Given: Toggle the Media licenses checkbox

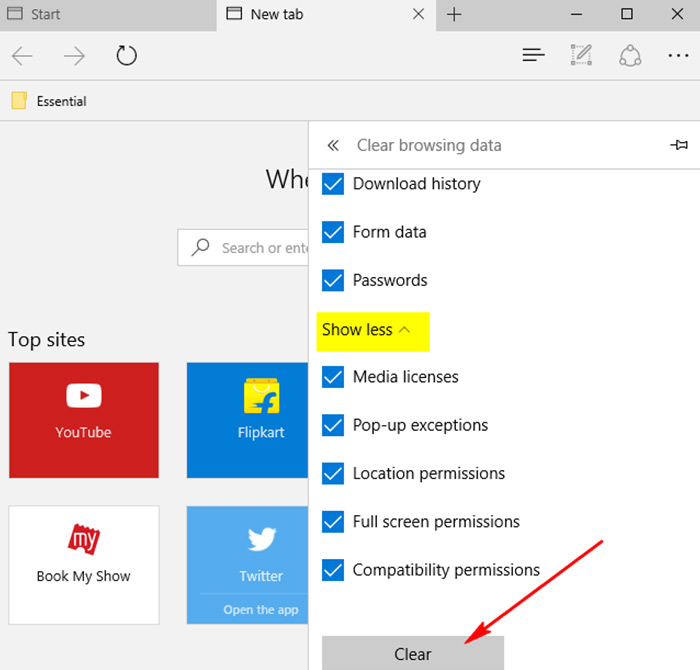Looking at the screenshot, I should click(x=333, y=377).
